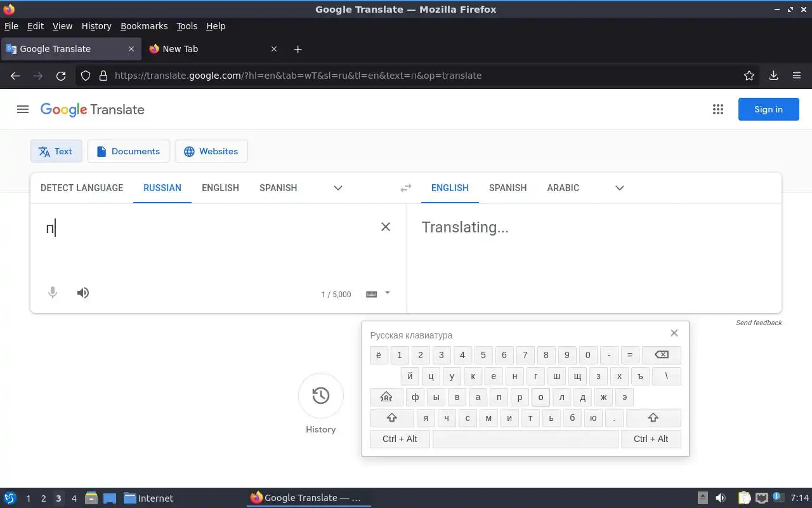This screenshot has height=508, width=812.
Task: Switch to Documents translation
Action: [x=128, y=151]
